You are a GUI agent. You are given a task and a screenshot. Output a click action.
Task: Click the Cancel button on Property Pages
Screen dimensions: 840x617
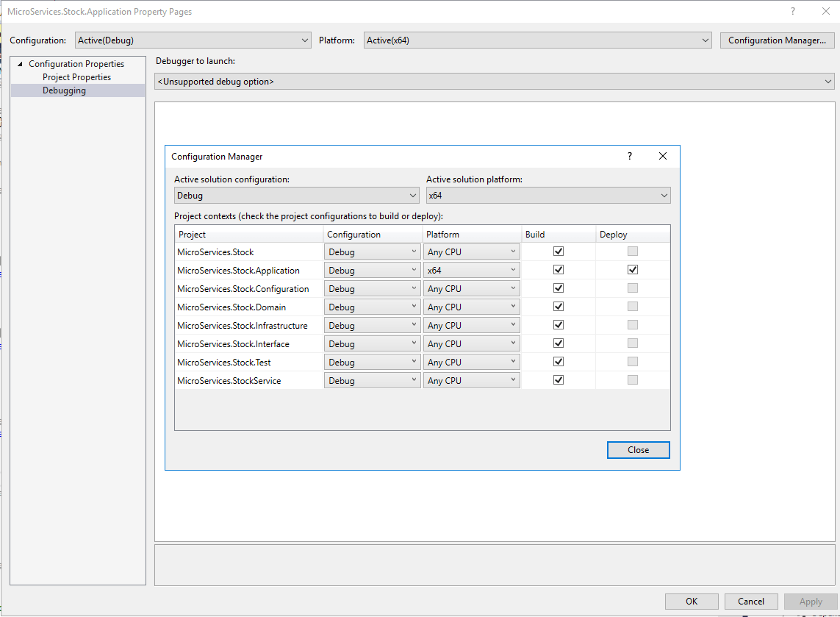coord(751,601)
